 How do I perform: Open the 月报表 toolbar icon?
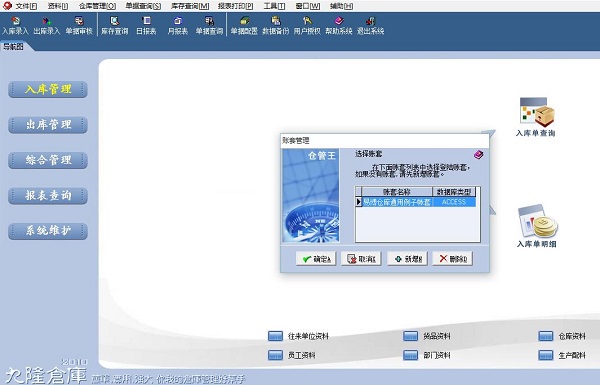pos(178,25)
